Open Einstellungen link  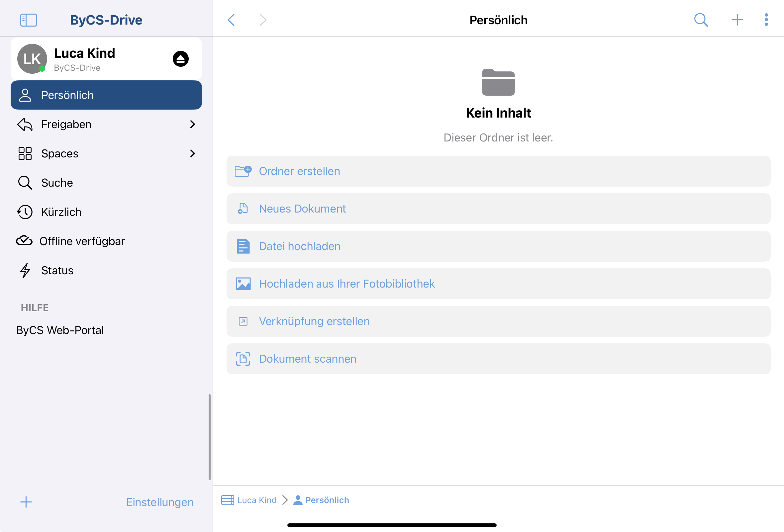159,502
